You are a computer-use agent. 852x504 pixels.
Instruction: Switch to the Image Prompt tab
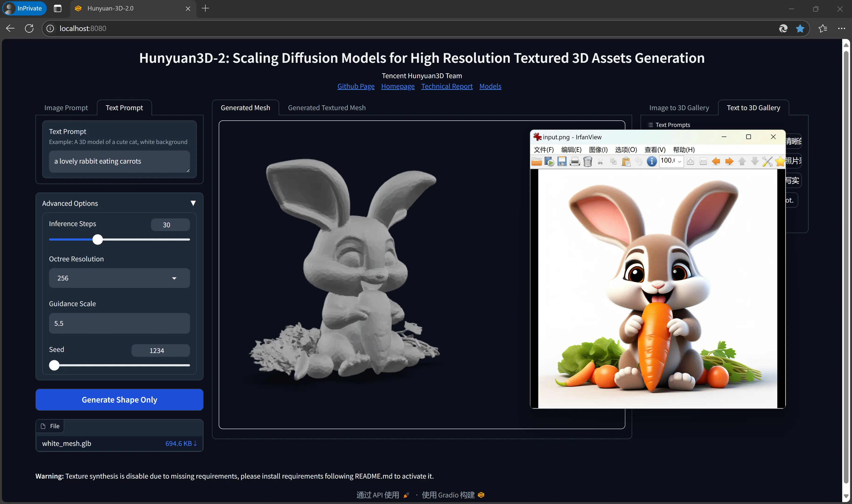[x=66, y=108]
